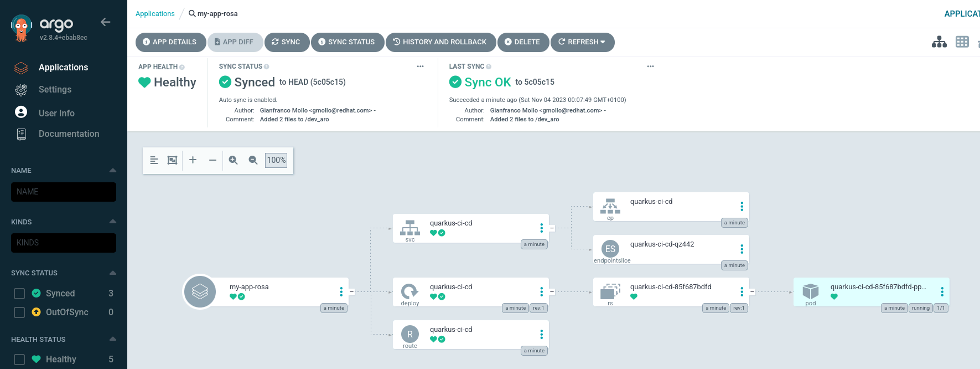Viewport: 980px width, 369px height.
Task: Click the History and Rollback button
Action: click(x=440, y=42)
